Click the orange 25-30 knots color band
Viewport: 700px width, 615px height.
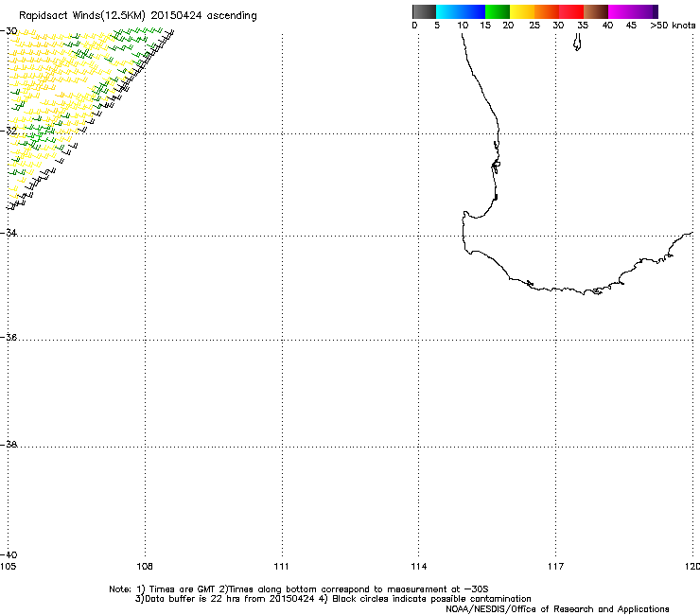pyautogui.click(x=547, y=11)
